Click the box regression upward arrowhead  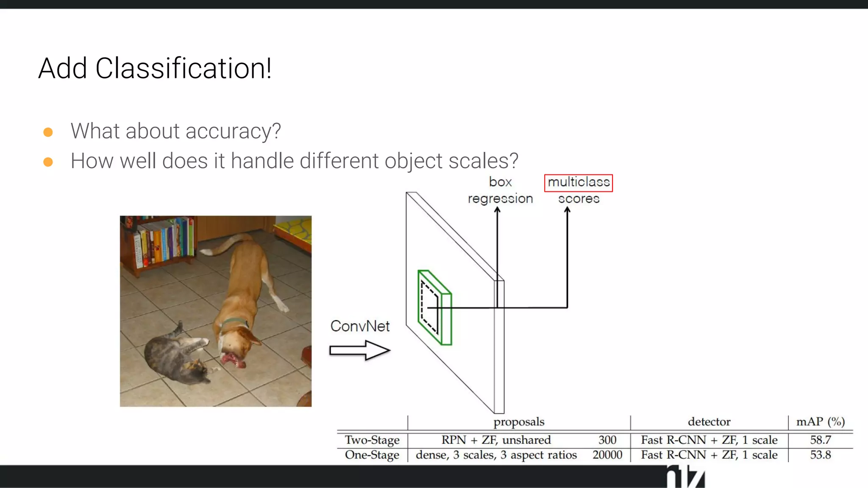click(x=498, y=209)
